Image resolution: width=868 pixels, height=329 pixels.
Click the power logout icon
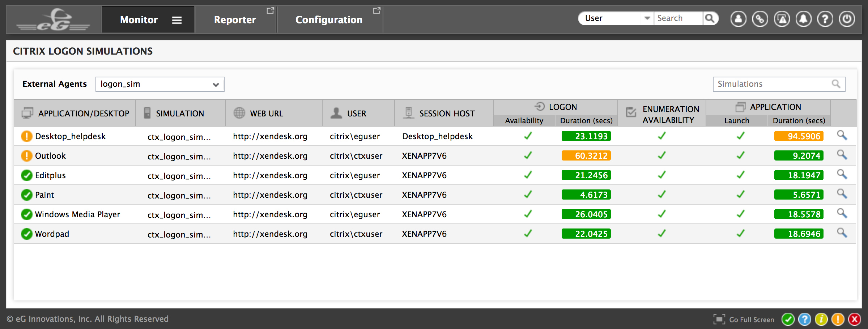point(847,19)
